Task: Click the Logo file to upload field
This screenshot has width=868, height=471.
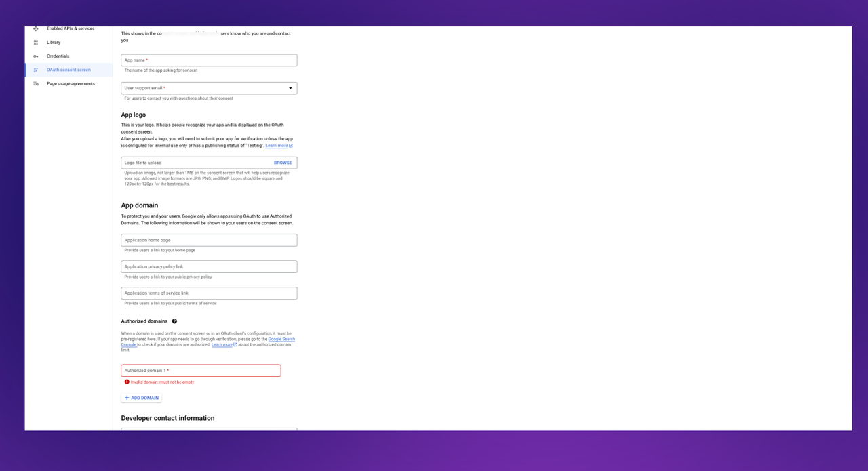Action: click(209, 163)
